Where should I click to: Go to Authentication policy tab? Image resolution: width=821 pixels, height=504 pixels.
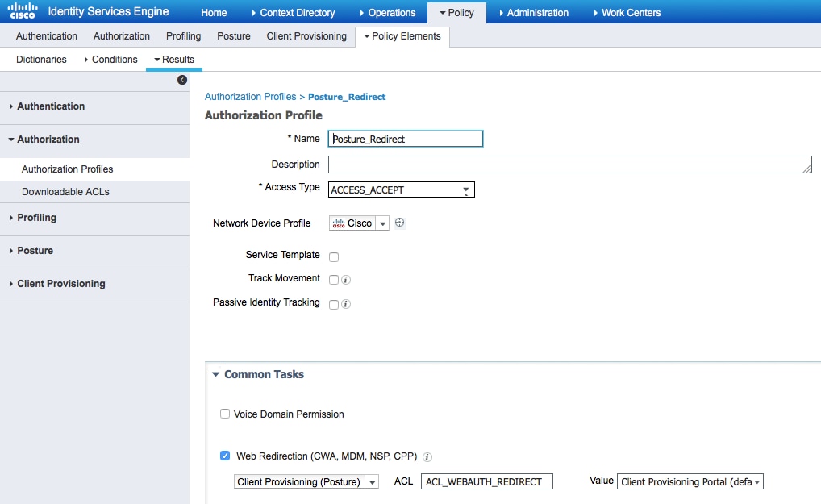point(47,36)
